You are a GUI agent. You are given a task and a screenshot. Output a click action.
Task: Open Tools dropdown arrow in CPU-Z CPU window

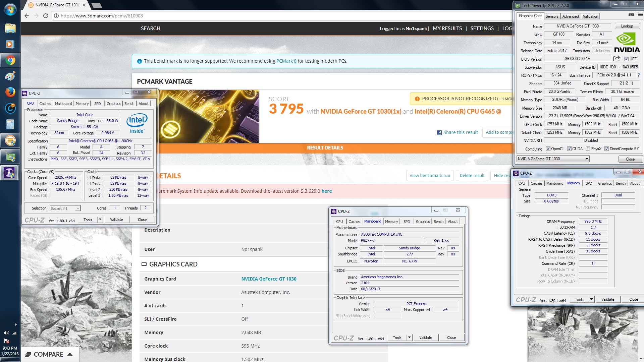(100, 220)
